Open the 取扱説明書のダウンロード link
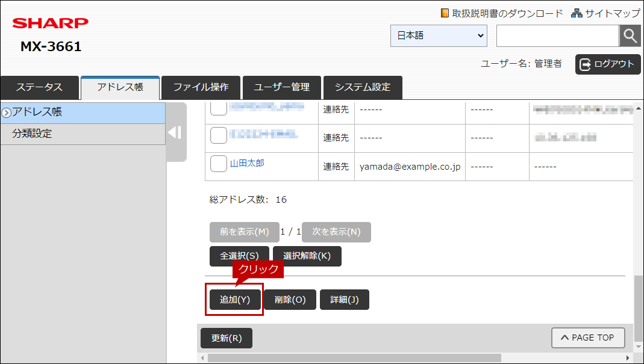 (x=507, y=13)
